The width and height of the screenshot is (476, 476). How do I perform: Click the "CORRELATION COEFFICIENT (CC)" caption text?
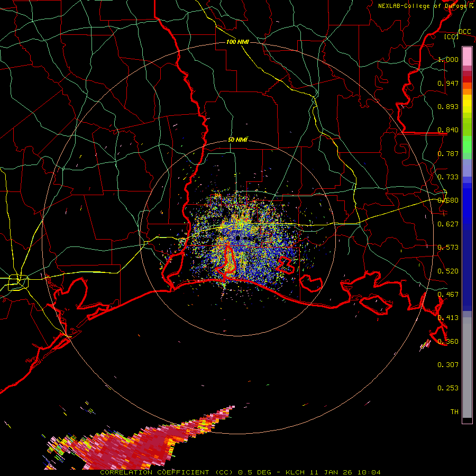pyautogui.click(x=167, y=472)
